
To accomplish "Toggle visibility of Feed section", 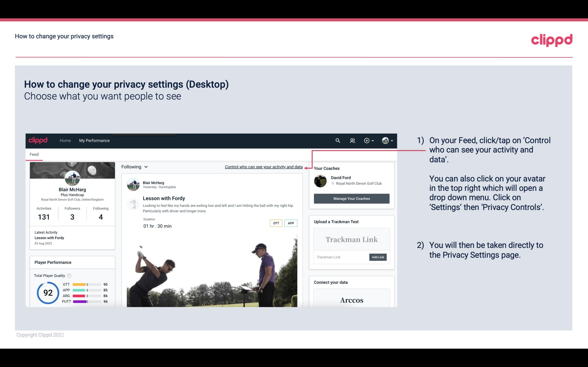I will tap(34, 154).
